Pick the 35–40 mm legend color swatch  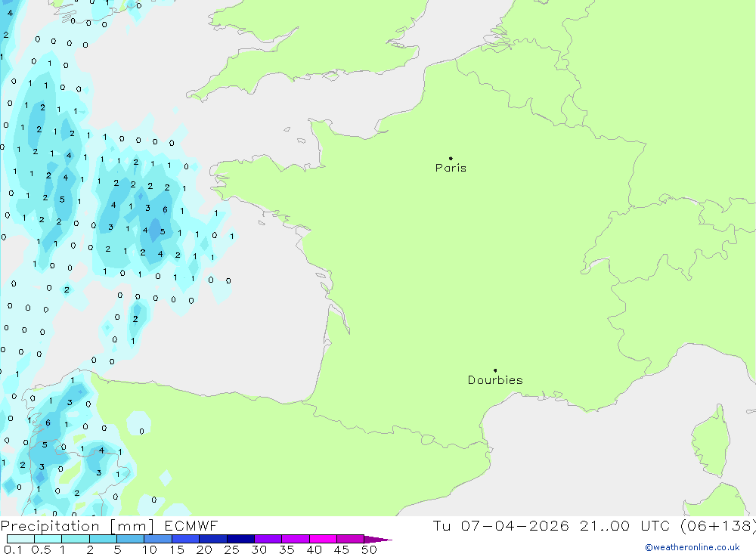tap(296, 539)
